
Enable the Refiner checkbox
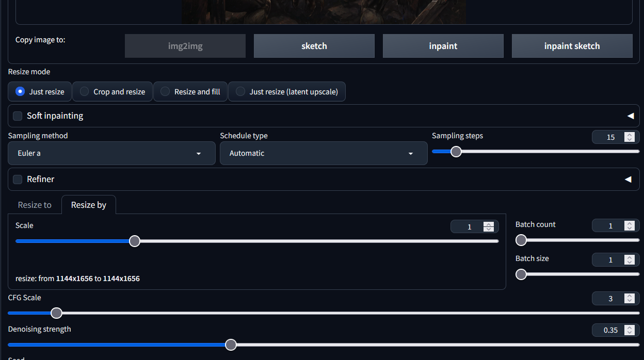pos(18,179)
